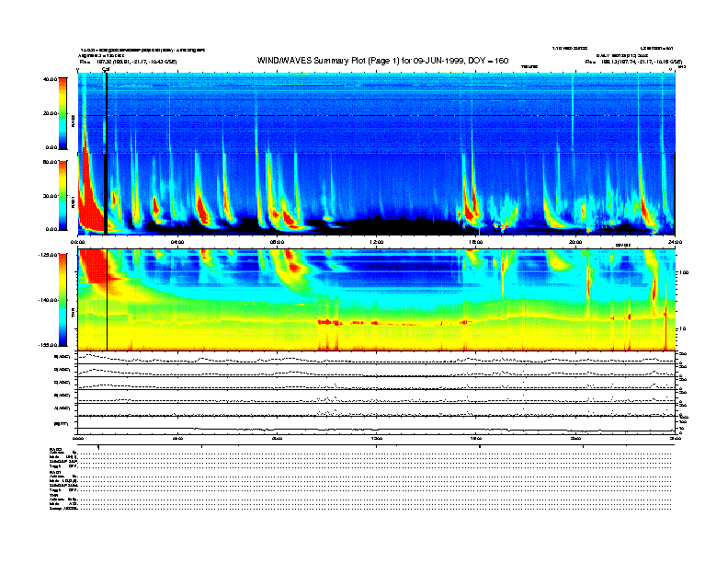Click the red emission line in TNR near 10:00
Screen dimensions: 728x563
pos(328,322)
